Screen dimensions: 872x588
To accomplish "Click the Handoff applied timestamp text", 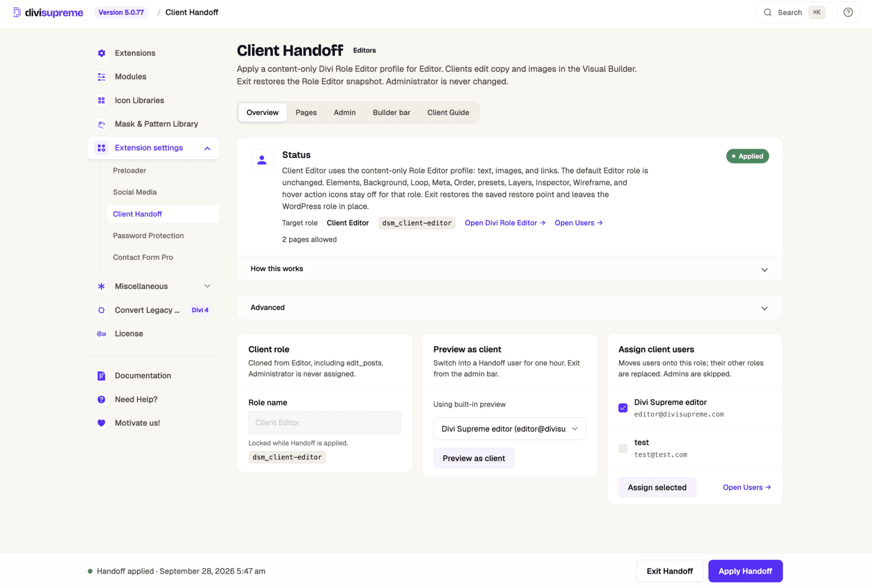I will pyautogui.click(x=181, y=571).
